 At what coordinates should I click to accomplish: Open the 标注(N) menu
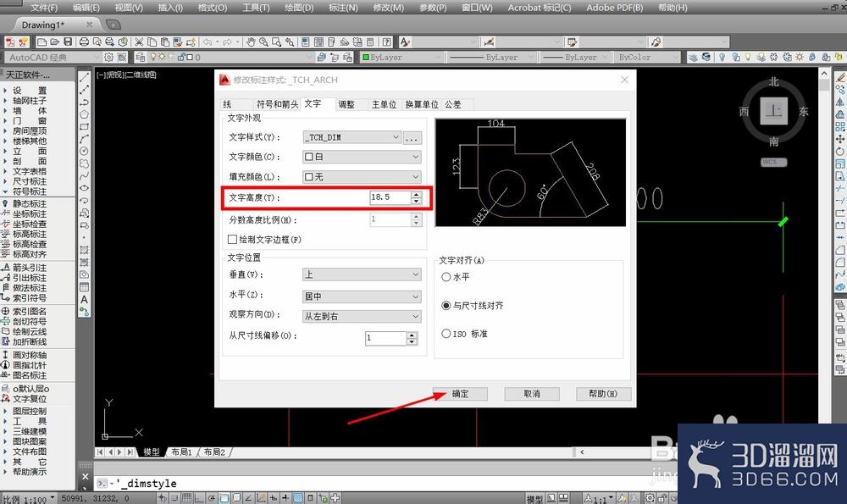click(343, 8)
